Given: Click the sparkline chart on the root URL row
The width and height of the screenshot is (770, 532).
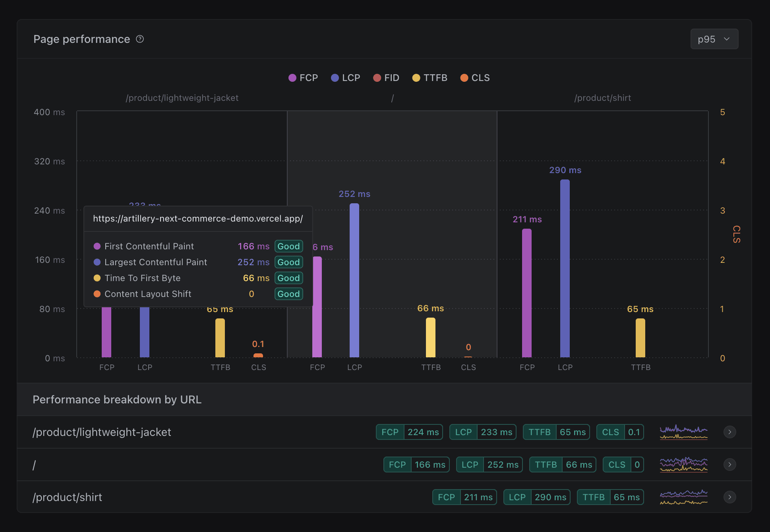Looking at the screenshot, I should tap(683, 465).
